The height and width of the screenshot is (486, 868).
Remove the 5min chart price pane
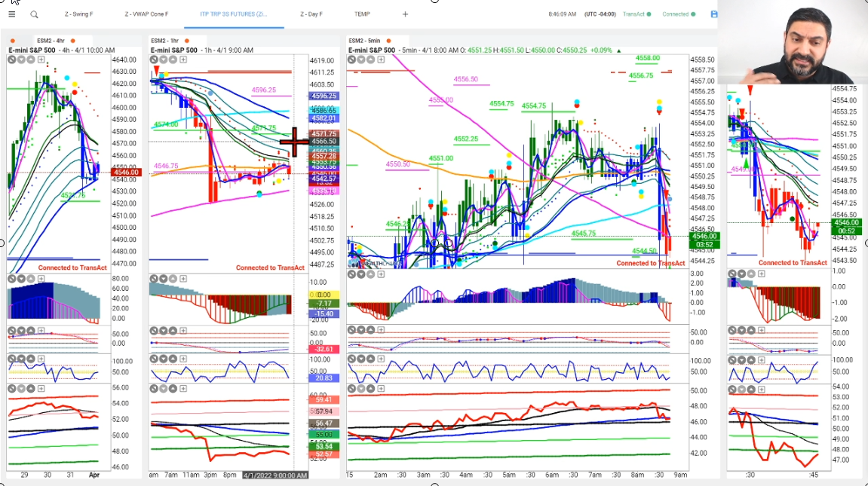click(351, 60)
